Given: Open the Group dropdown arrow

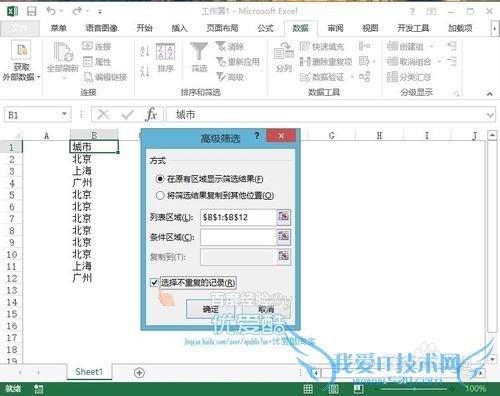Looking at the screenshot, I should point(432,46).
